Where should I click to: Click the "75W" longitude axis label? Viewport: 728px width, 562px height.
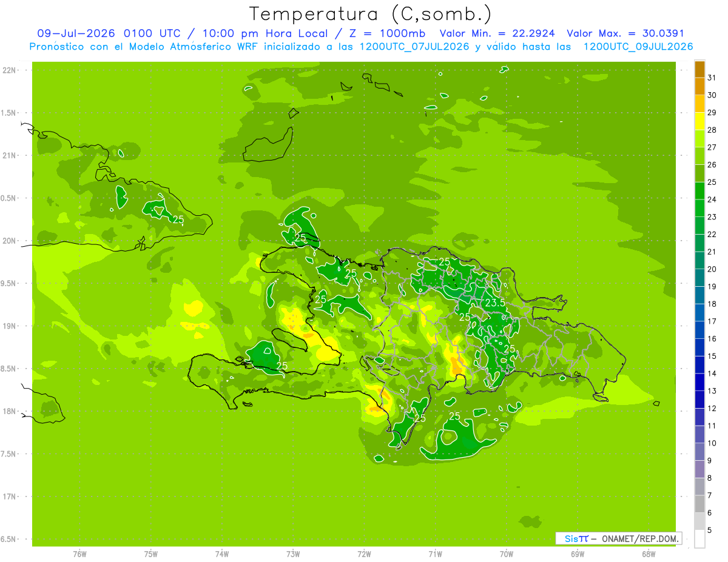pos(151,554)
